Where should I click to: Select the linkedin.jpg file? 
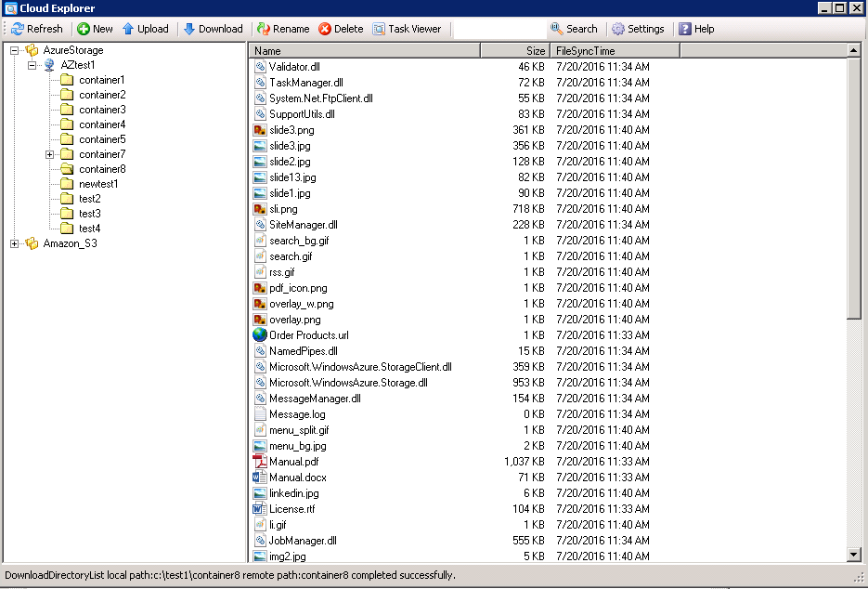[294, 493]
